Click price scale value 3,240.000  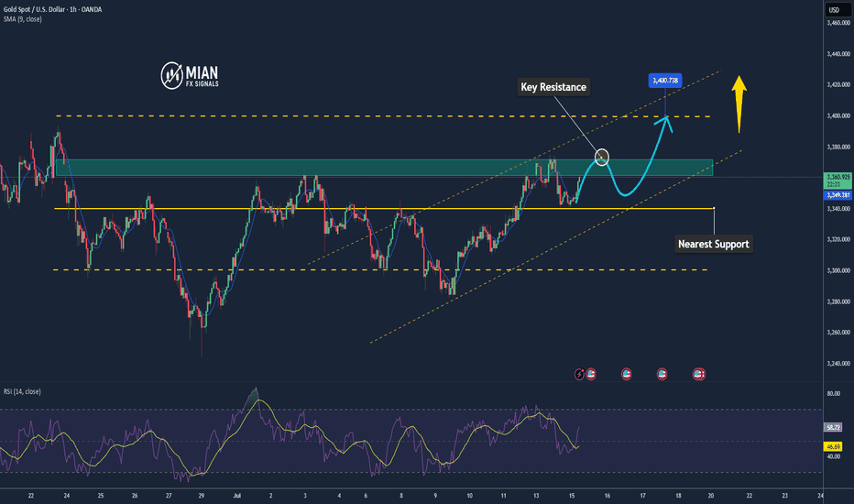click(x=838, y=364)
